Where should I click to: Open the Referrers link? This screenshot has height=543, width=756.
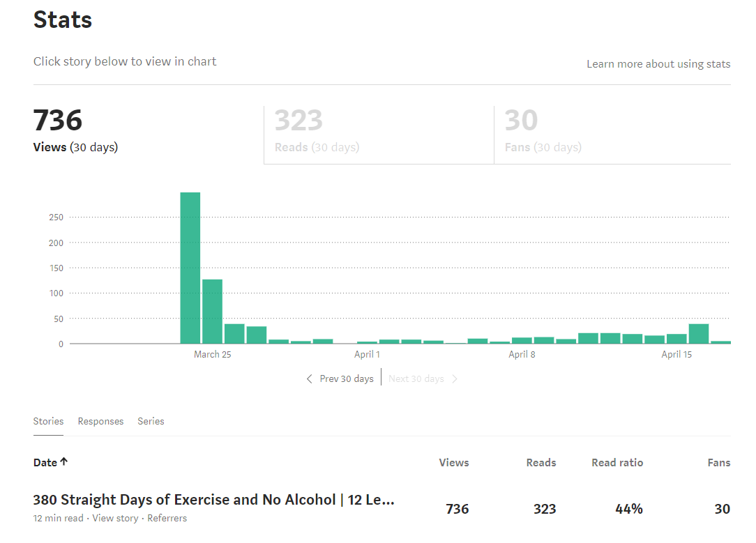[167, 519]
